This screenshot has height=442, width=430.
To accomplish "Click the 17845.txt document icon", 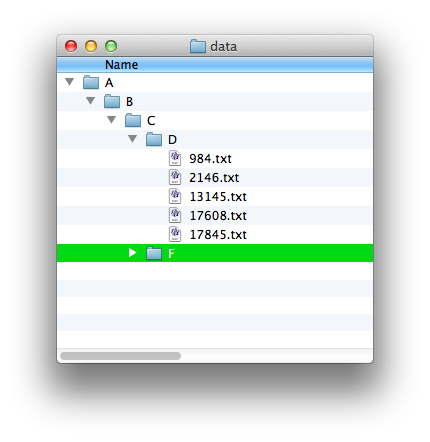I will point(175,234).
